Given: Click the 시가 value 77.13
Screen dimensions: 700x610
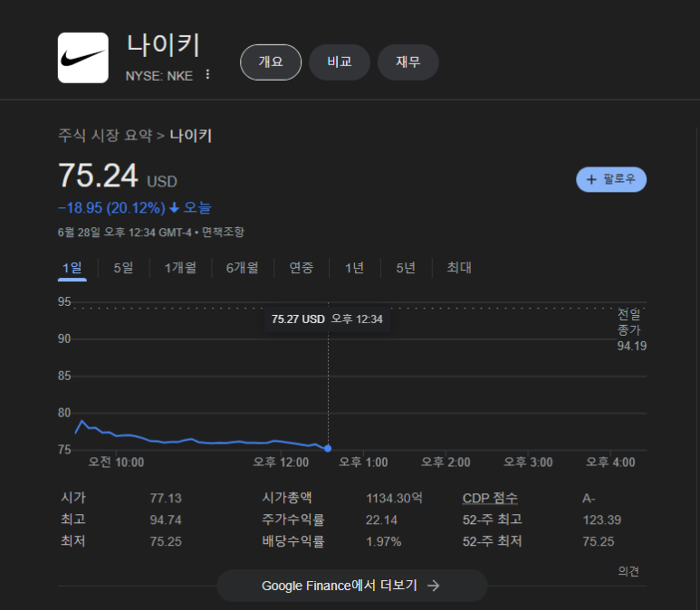Looking at the screenshot, I should [166, 498].
